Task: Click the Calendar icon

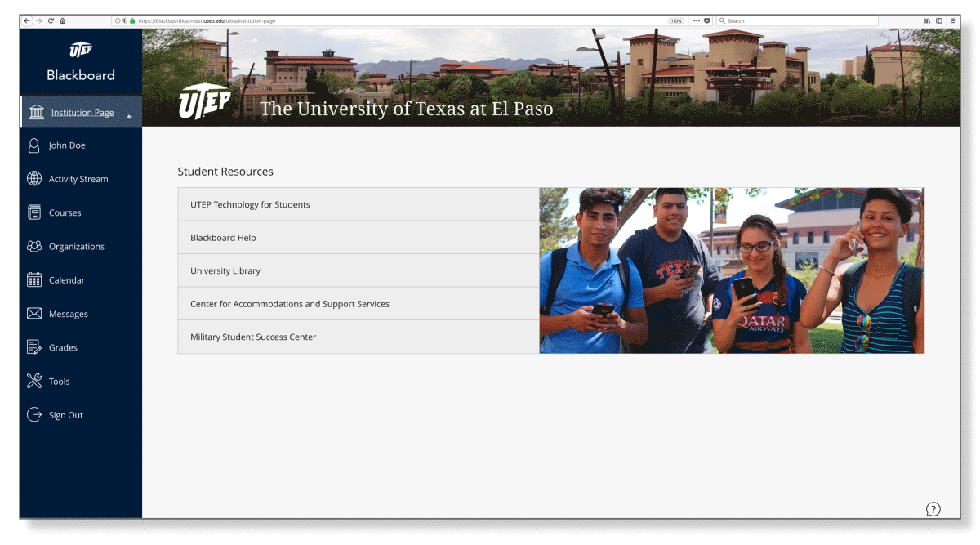Action: coord(34,280)
